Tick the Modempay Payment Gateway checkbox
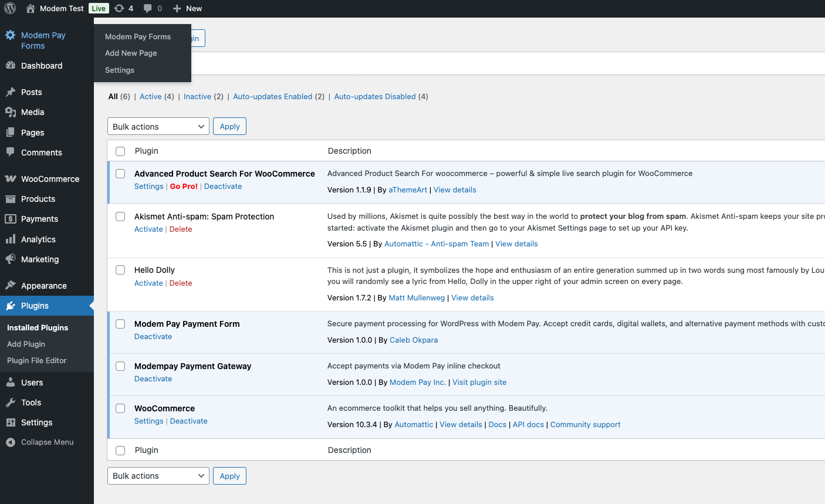 120,366
